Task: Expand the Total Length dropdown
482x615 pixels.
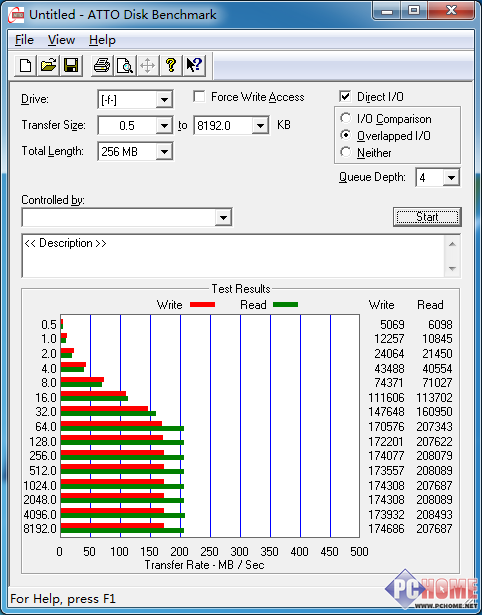Action: [x=164, y=151]
